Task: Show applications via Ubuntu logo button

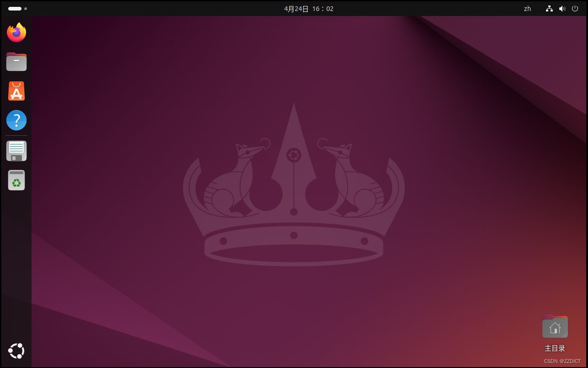Action: click(16, 351)
